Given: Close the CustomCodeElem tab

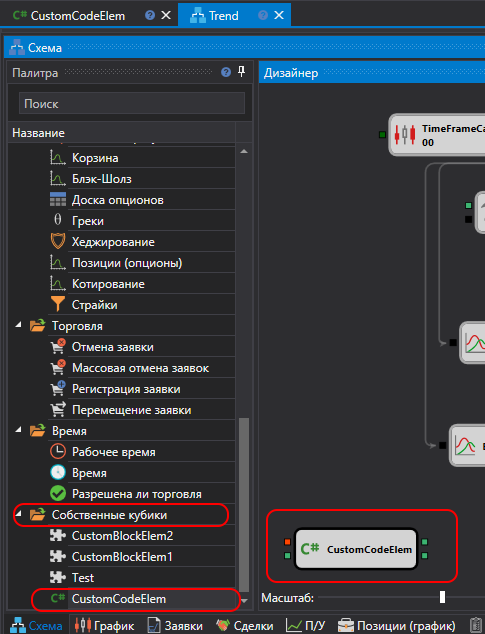Looking at the screenshot, I should pos(166,15).
